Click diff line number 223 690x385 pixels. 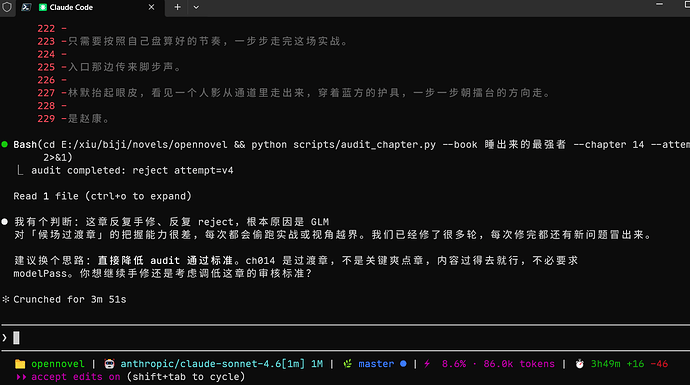pyautogui.click(x=46, y=41)
